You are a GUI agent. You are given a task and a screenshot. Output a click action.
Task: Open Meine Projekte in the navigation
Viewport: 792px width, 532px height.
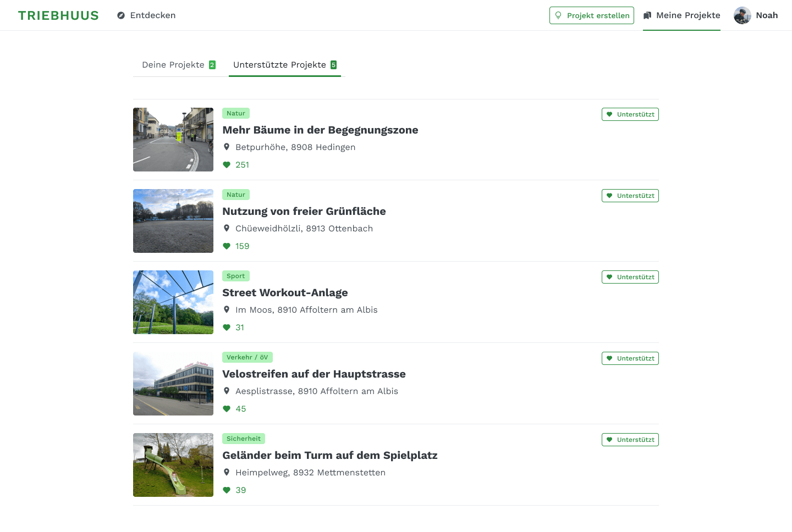tap(681, 15)
